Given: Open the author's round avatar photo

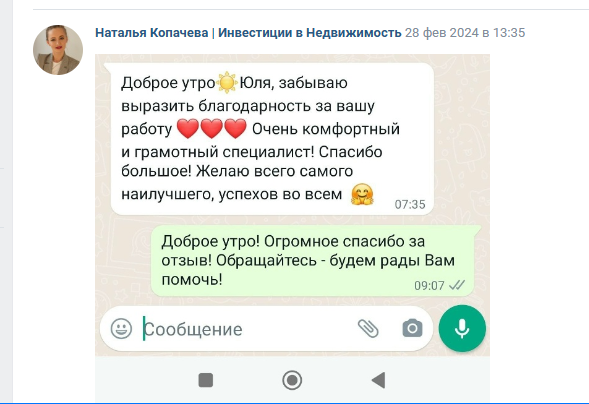Looking at the screenshot, I should point(58,50).
